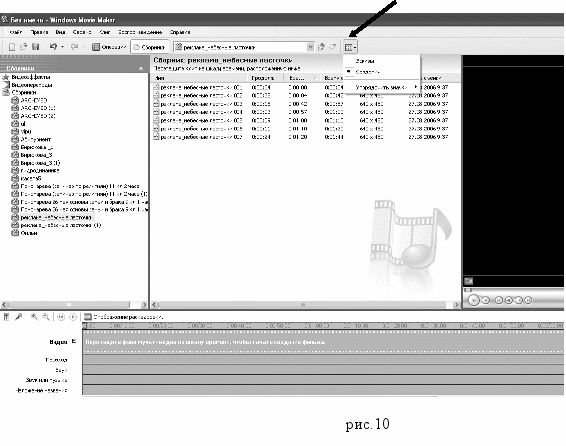
Task: Select the Сведения (Details) view option
Action: (367, 72)
